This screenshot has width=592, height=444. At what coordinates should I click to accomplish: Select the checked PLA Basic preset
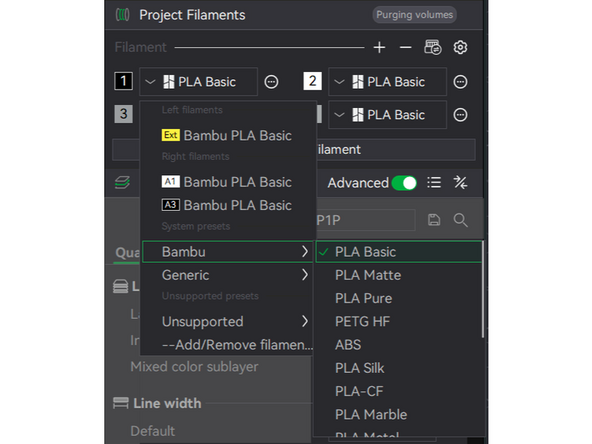[x=398, y=251]
